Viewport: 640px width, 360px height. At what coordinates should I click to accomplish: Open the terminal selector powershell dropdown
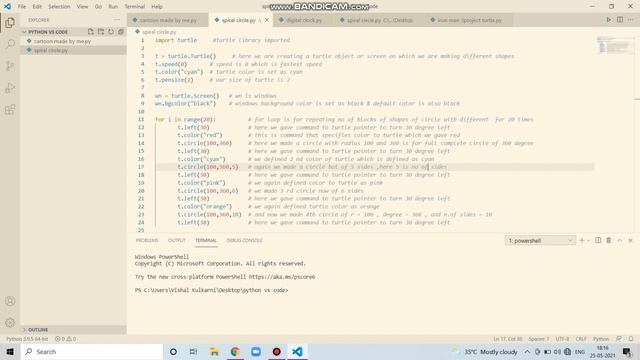[540, 240]
